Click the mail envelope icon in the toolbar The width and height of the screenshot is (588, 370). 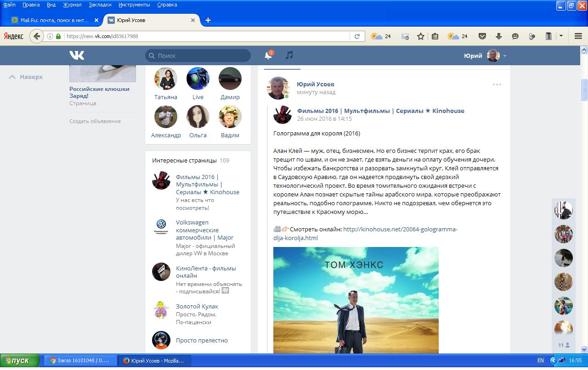pyautogui.click(x=405, y=36)
